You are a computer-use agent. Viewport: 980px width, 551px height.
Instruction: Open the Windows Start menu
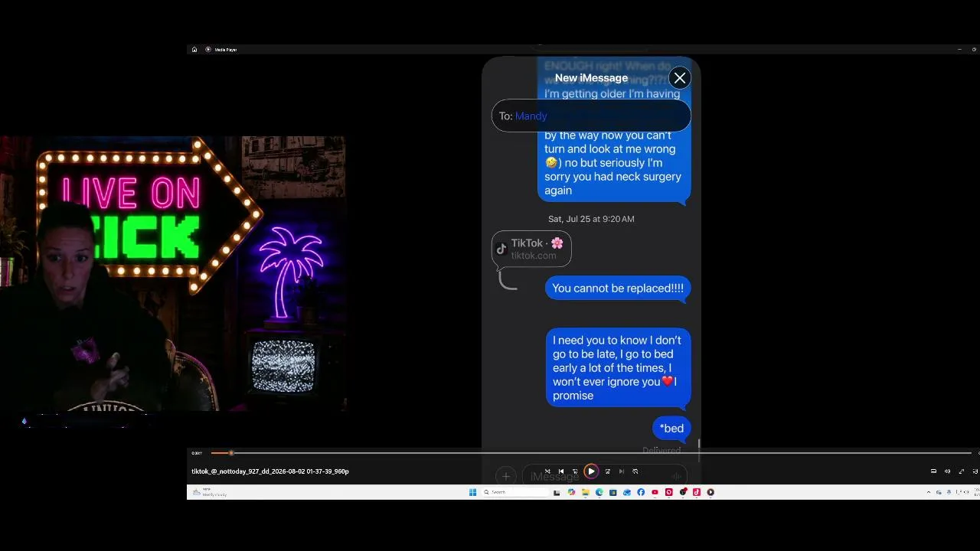[x=472, y=492]
